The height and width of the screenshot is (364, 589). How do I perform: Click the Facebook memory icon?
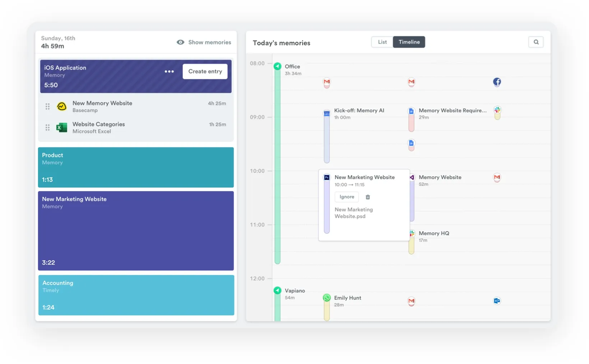(497, 82)
